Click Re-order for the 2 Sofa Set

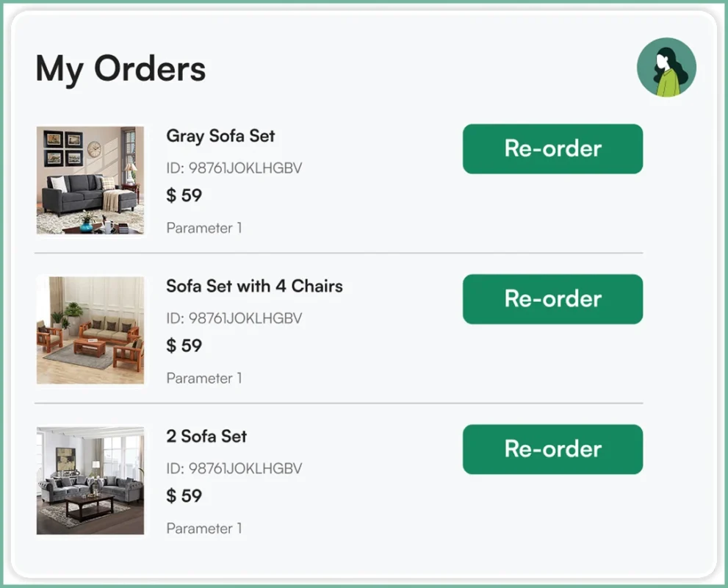[x=552, y=449]
